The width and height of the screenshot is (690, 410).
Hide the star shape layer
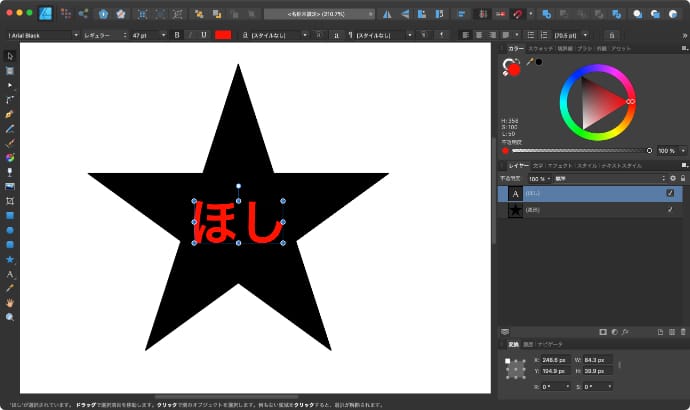click(670, 210)
